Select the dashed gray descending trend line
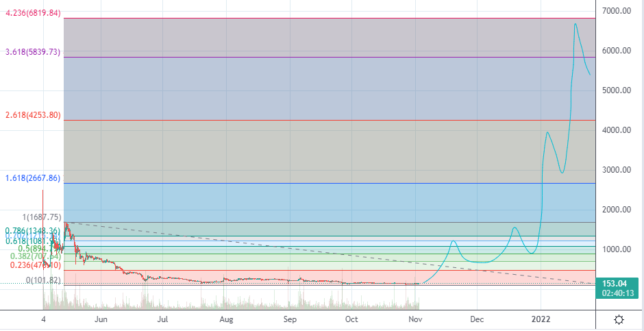 pyautogui.click(x=329, y=253)
